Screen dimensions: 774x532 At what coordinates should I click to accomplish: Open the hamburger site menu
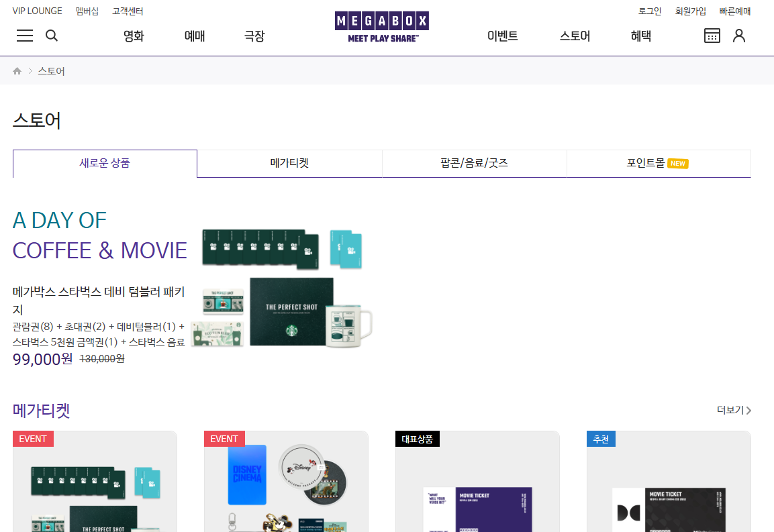(25, 36)
